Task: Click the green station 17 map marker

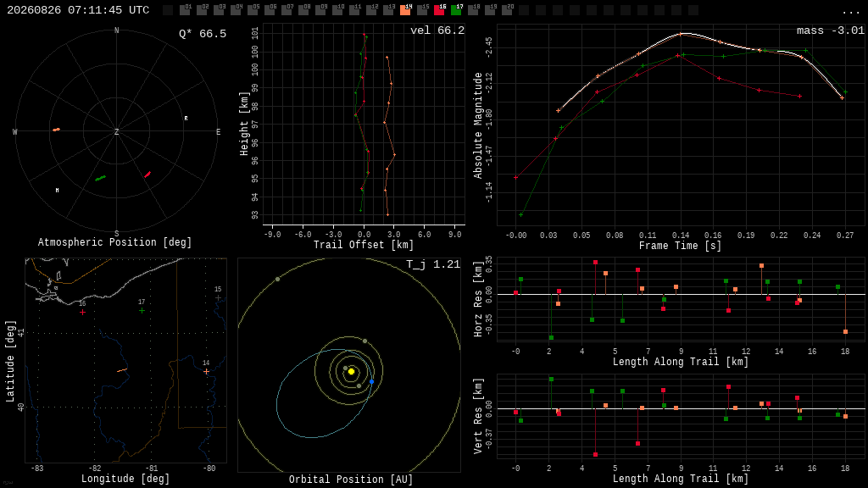Action: [x=142, y=310]
